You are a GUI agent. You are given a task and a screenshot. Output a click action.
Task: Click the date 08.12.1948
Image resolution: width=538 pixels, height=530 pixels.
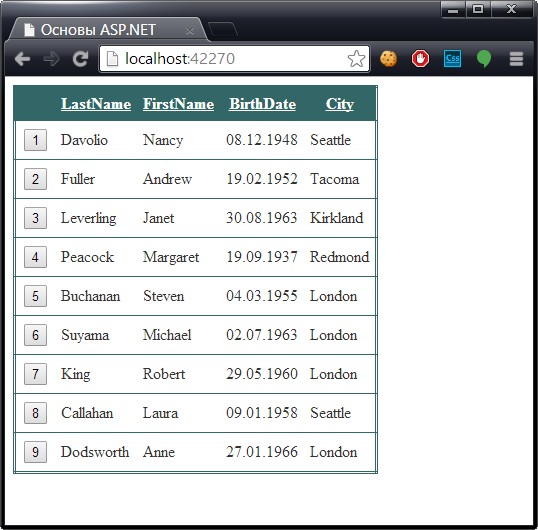tap(262, 140)
